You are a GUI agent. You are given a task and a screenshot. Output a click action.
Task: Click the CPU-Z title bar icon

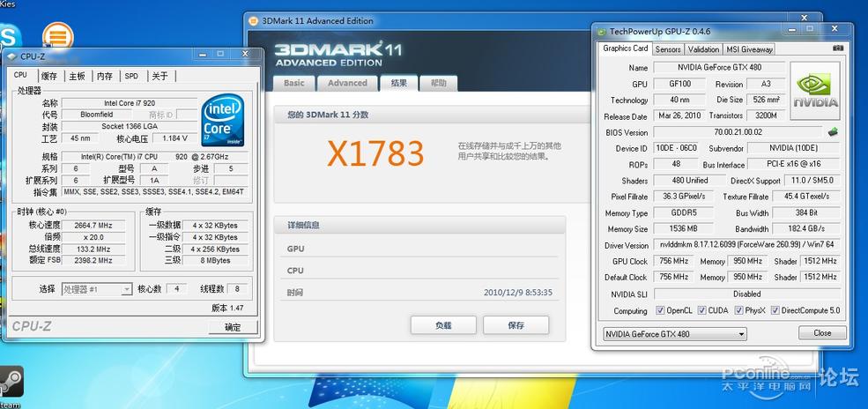pyautogui.click(x=11, y=56)
